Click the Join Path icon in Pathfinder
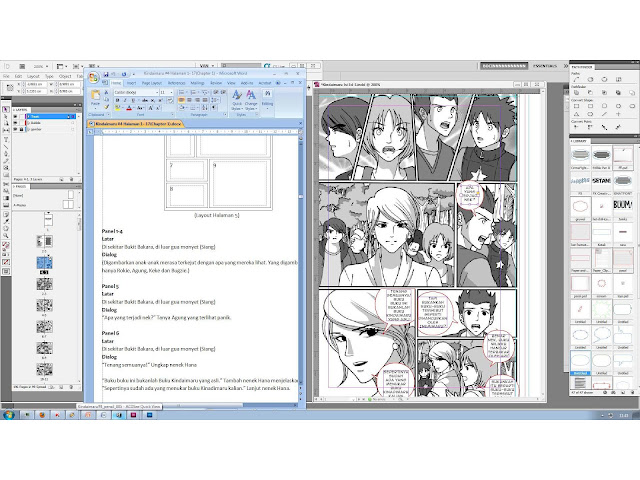Viewport: 640px width, 480px height. 576,79
